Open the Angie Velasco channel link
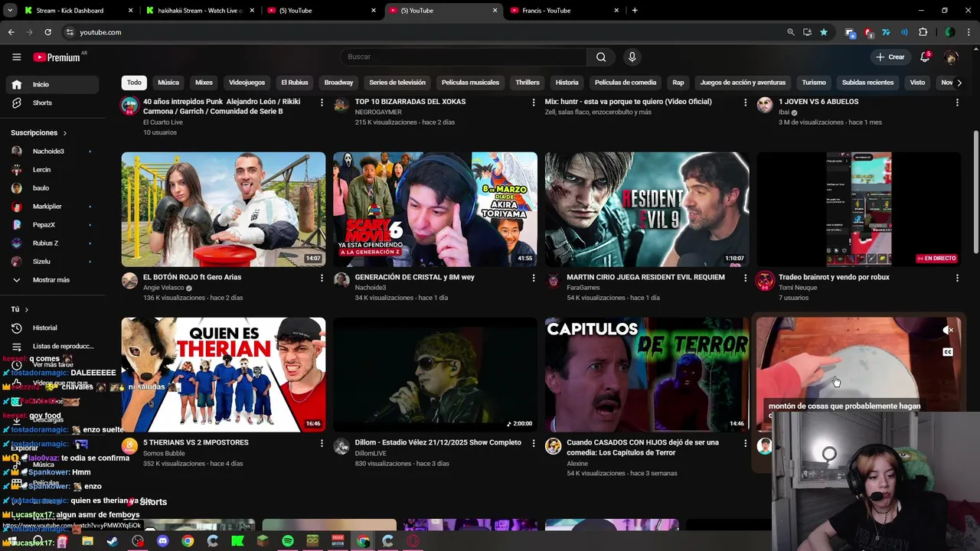Viewport: 980px width, 551px height. 163,288
